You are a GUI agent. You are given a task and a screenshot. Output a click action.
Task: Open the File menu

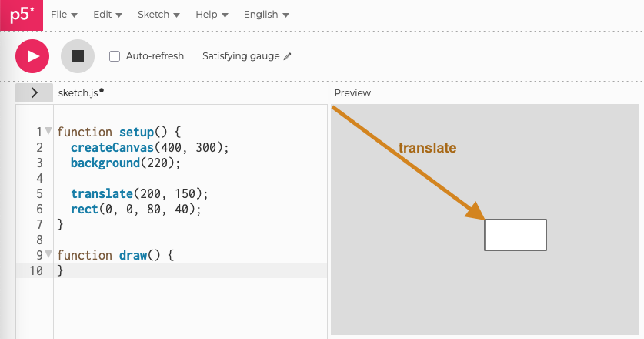pos(64,15)
